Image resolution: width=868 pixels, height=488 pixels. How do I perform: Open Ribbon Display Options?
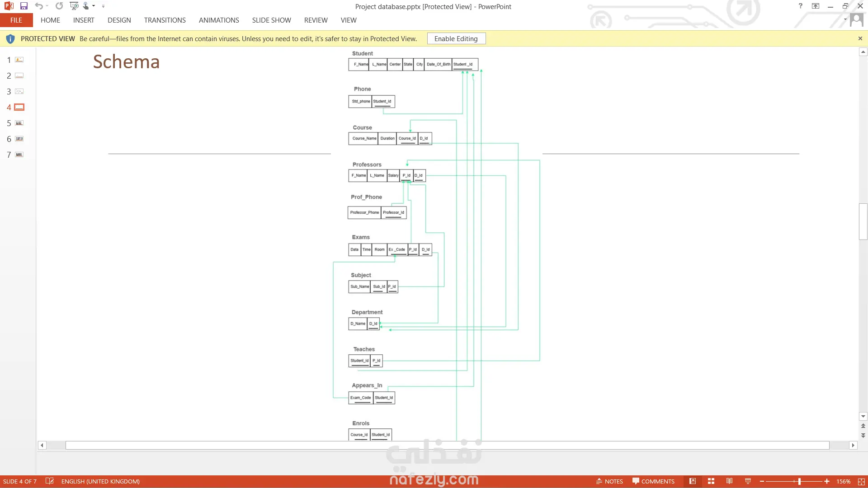(x=816, y=6)
